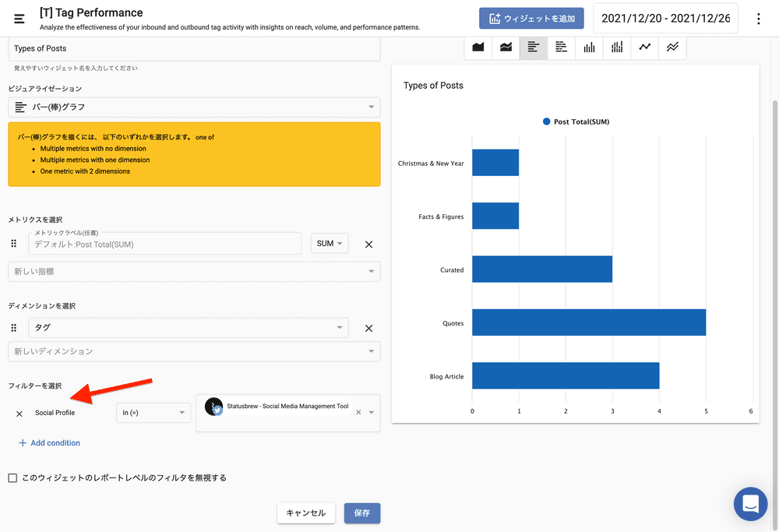This screenshot has width=779, height=532.
Task: Remove the Social Profile filter condition
Action: point(19,413)
